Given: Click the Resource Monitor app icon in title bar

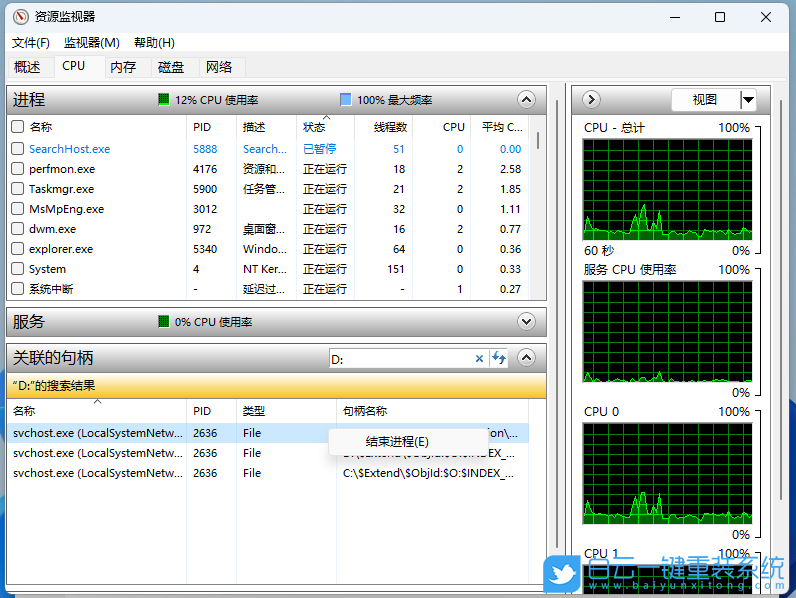Looking at the screenshot, I should click(19, 17).
